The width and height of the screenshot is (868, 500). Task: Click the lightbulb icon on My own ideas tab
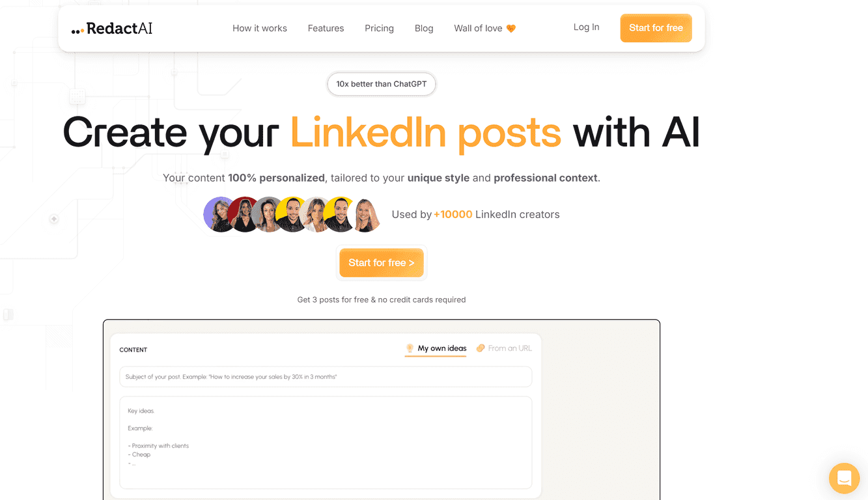pyautogui.click(x=410, y=348)
